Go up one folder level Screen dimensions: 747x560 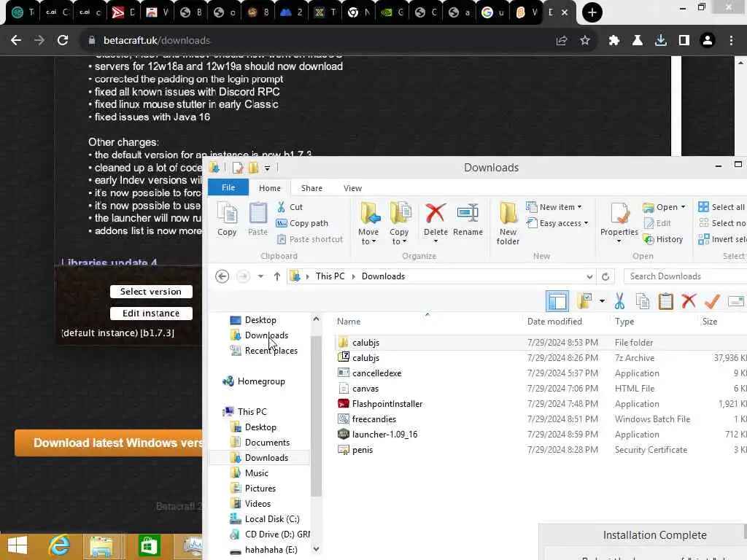276,276
